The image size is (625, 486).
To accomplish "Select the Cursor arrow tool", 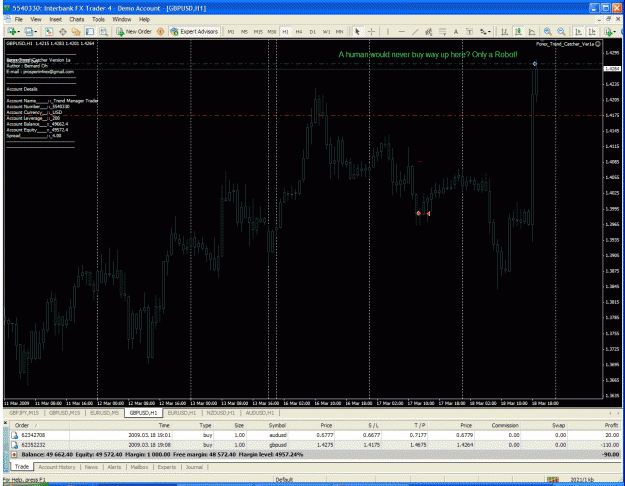I will point(358,31).
